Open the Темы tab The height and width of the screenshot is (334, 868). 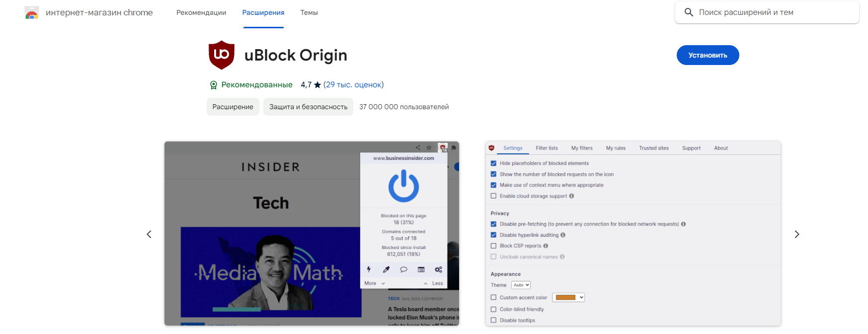pos(309,13)
